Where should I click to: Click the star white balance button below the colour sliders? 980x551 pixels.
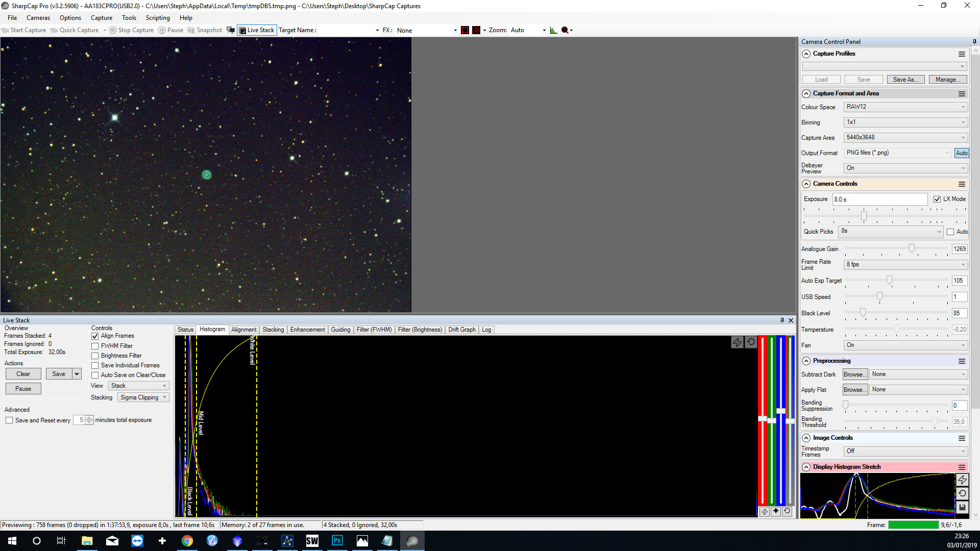[776, 511]
